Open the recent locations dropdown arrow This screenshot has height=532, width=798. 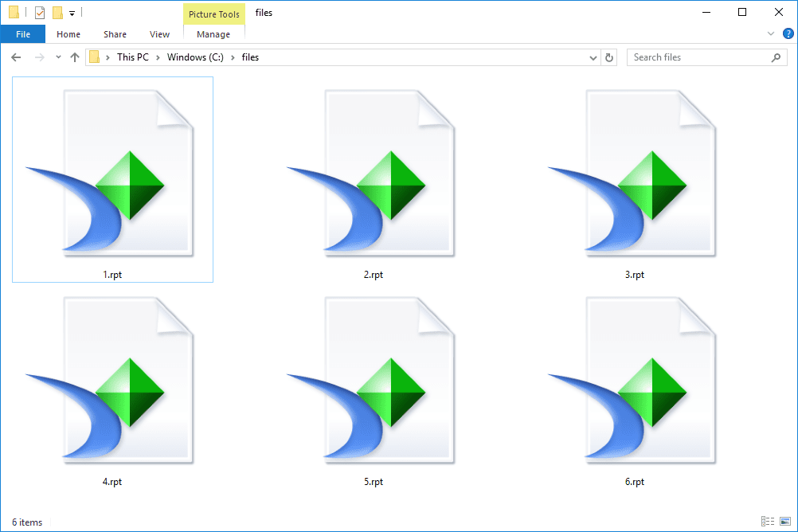58,57
